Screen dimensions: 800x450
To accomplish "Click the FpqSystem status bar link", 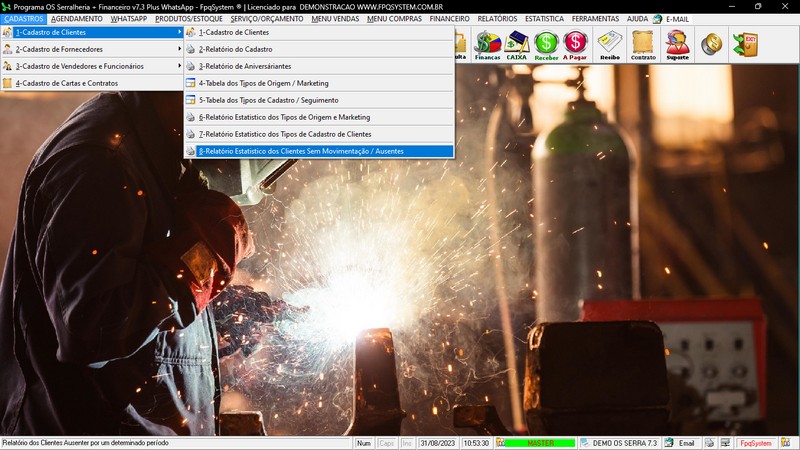I will [x=755, y=443].
